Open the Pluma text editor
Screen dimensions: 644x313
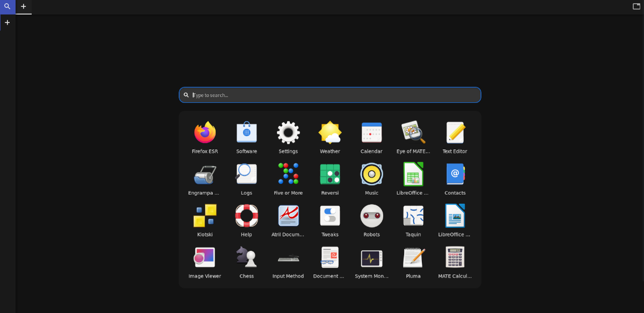coord(413,257)
